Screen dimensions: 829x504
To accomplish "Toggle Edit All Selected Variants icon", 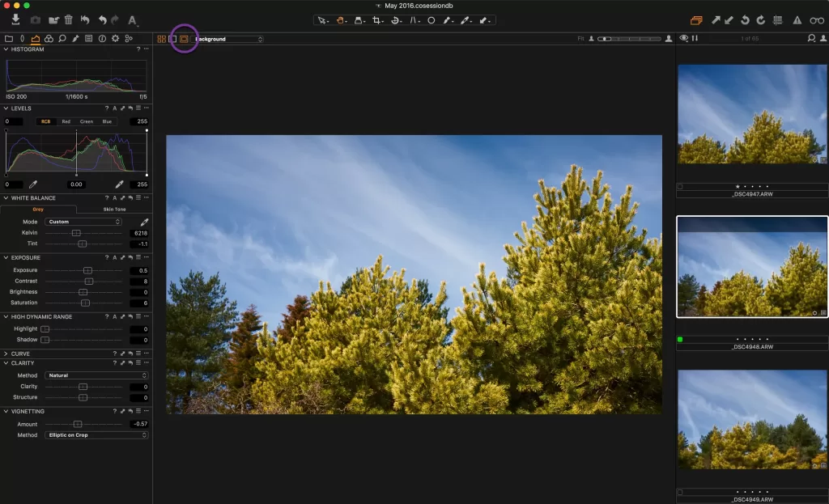I will (x=695, y=20).
